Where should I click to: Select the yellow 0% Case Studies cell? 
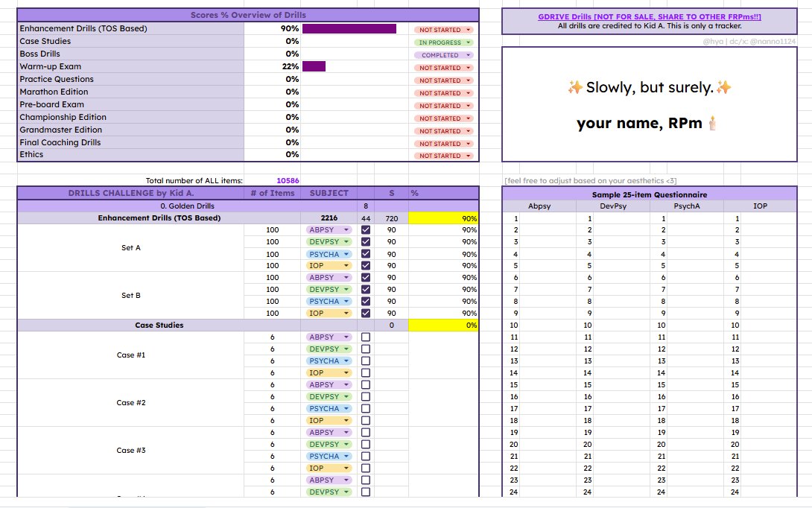(x=443, y=326)
